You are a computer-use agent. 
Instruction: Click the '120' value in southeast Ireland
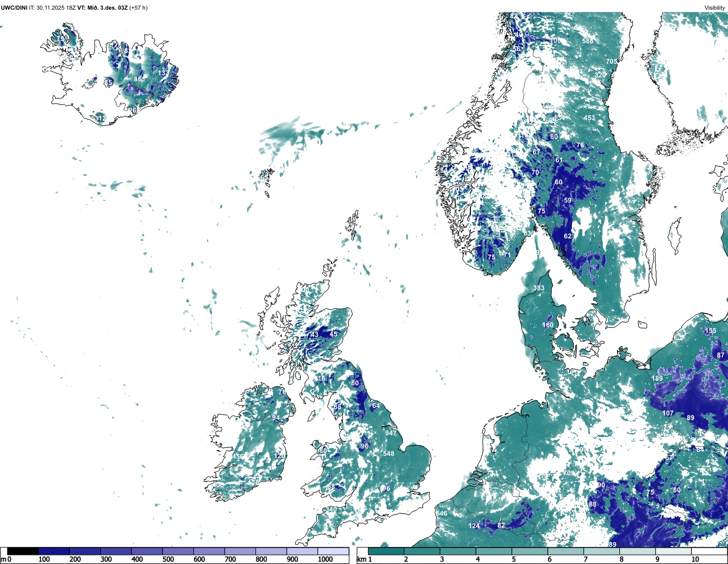point(279,456)
